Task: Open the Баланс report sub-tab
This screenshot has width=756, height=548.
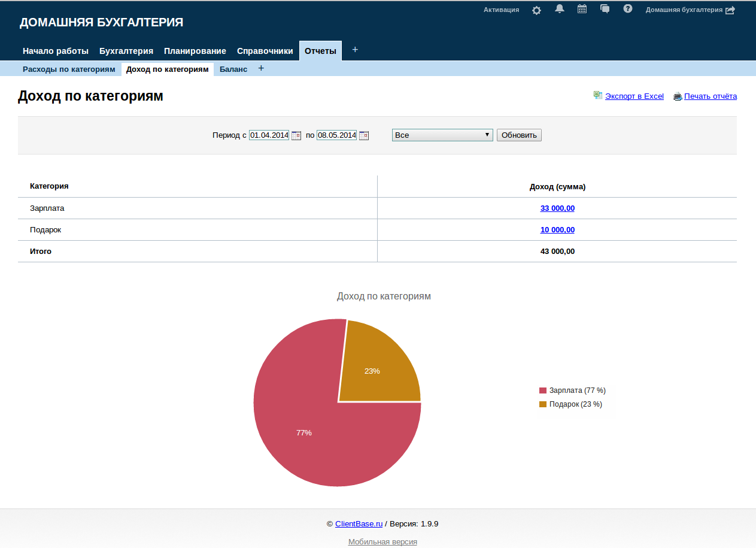Action: coord(233,69)
